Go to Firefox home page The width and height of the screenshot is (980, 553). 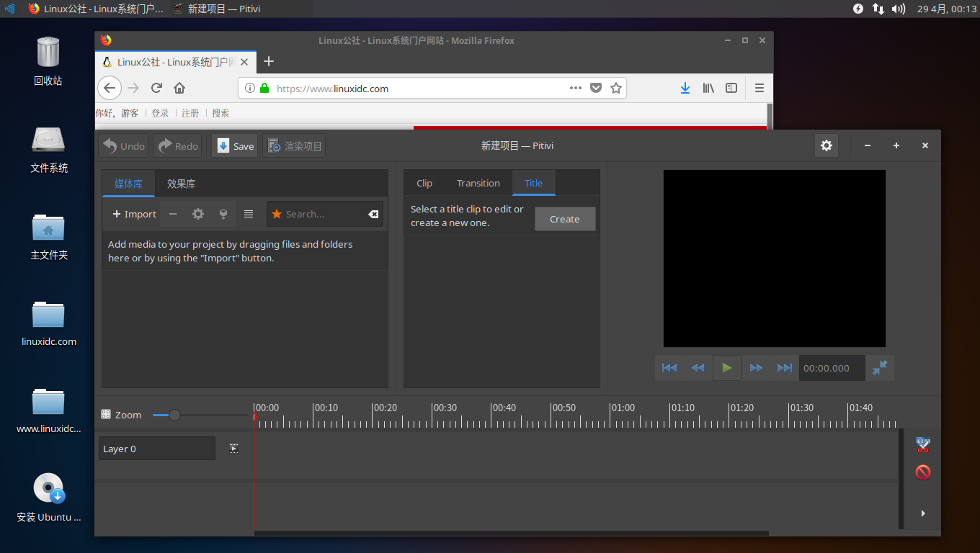coord(179,88)
